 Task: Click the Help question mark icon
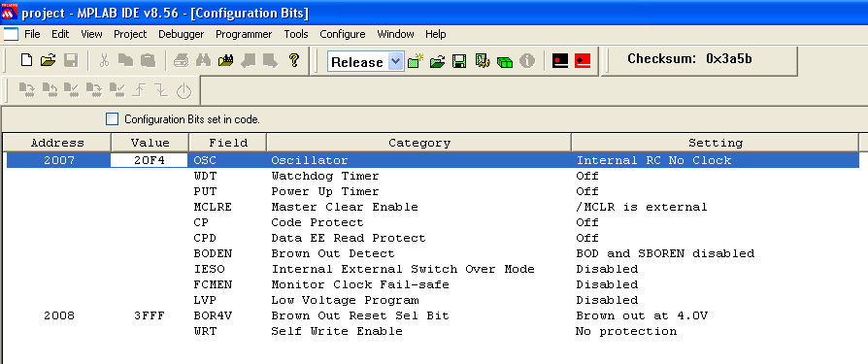click(294, 60)
